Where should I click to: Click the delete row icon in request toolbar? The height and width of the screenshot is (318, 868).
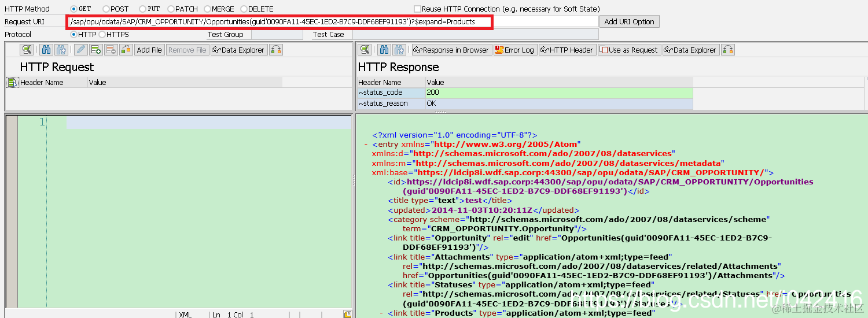pyautogui.click(x=111, y=50)
